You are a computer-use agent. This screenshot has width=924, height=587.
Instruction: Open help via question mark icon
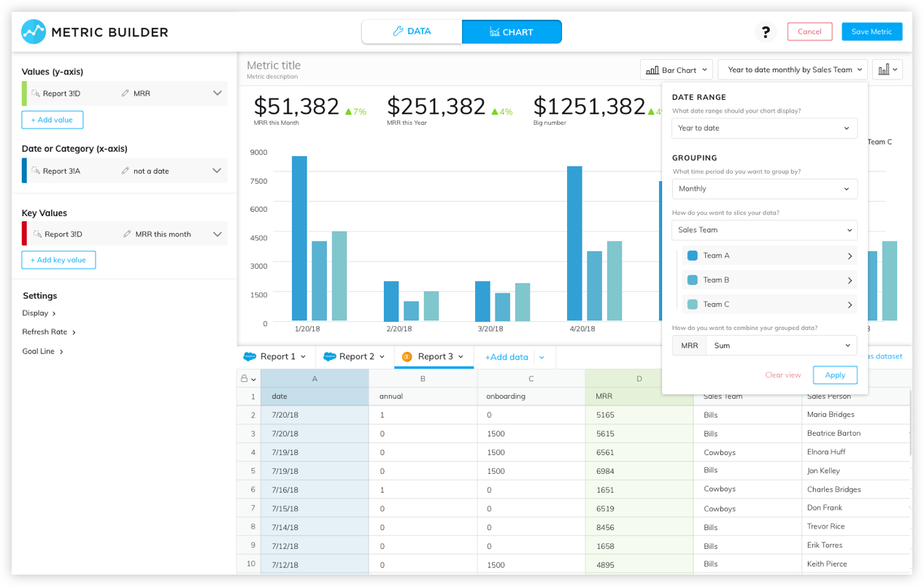[x=766, y=32]
